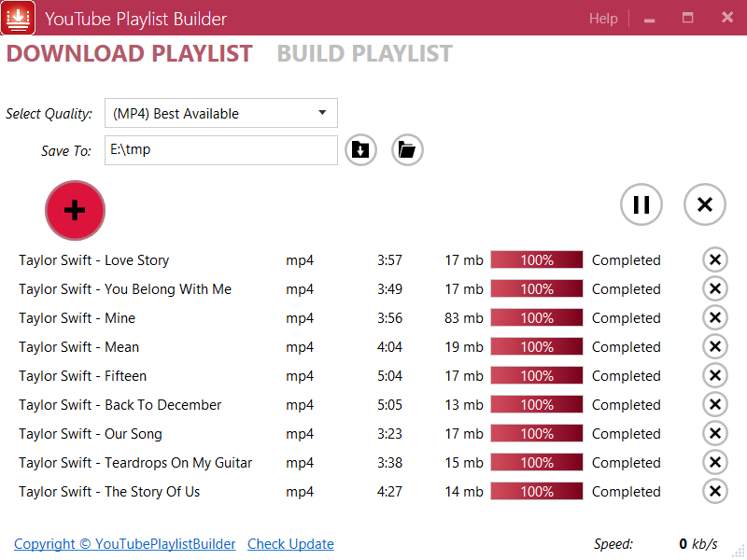Remove Taylor Swift - You Belong With Me
The width and height of the screenshot is (747, 560).
point(714,288)
